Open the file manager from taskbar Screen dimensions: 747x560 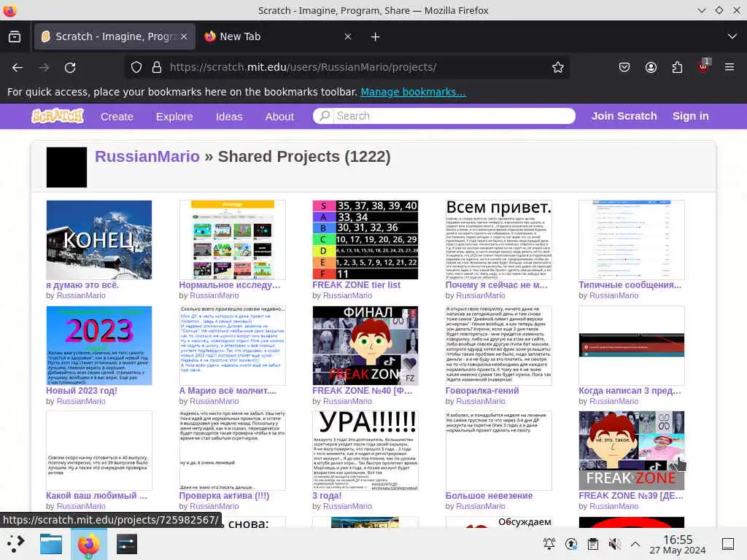pyautogui.click(x=51, y=544)
